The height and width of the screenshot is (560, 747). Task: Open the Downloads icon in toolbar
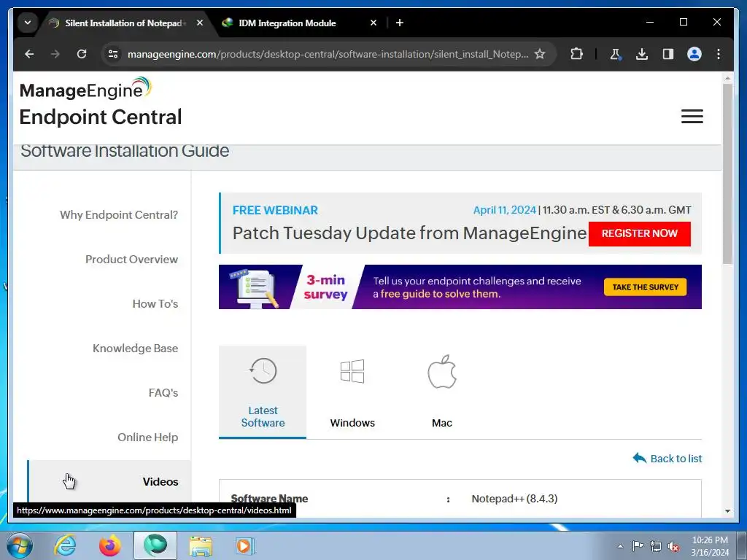tap(642, 54)
